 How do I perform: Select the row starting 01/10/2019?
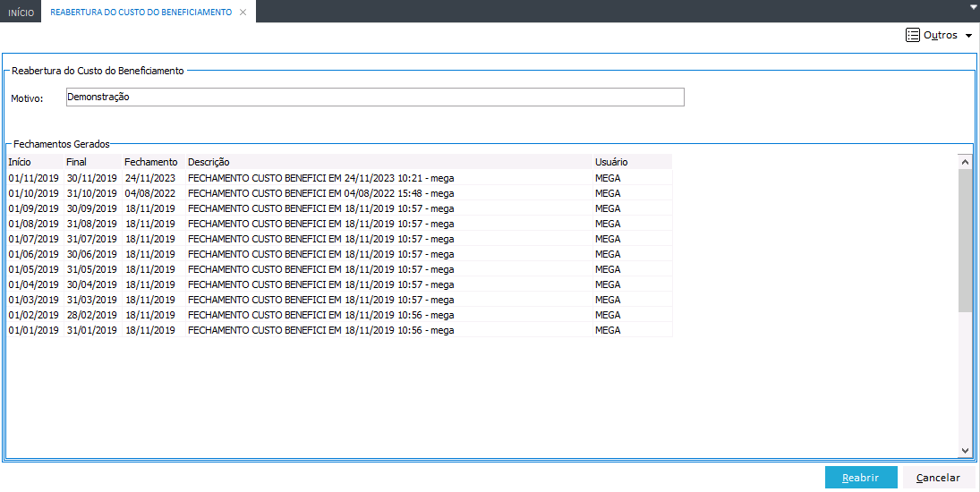click(x=339, y=193)
